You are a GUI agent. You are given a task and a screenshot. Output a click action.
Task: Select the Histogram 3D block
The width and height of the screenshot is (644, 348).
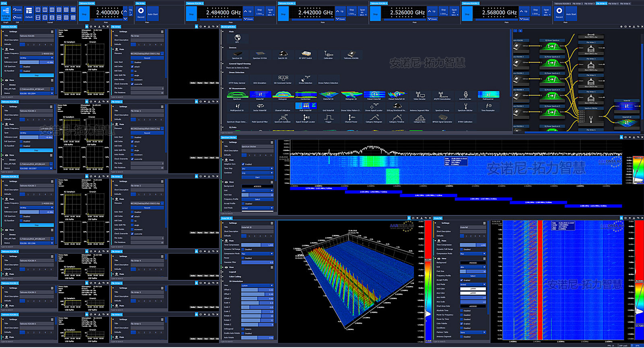pos(351,95)
